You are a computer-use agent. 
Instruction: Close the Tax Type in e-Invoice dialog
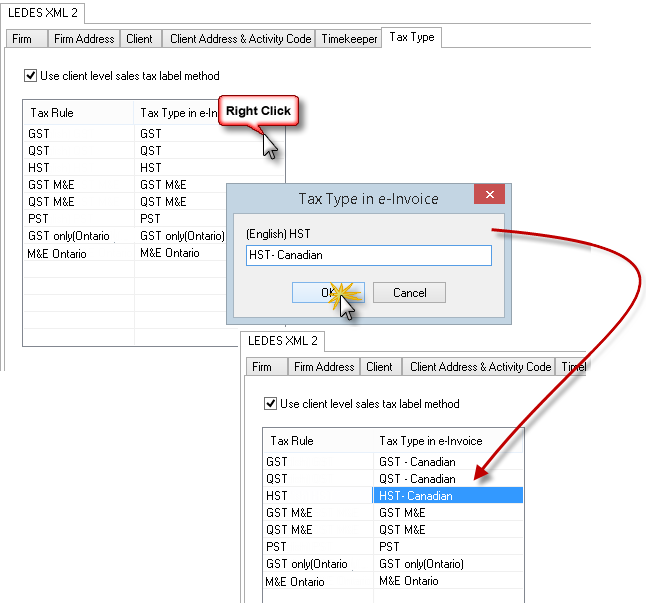tap(489, 194)
